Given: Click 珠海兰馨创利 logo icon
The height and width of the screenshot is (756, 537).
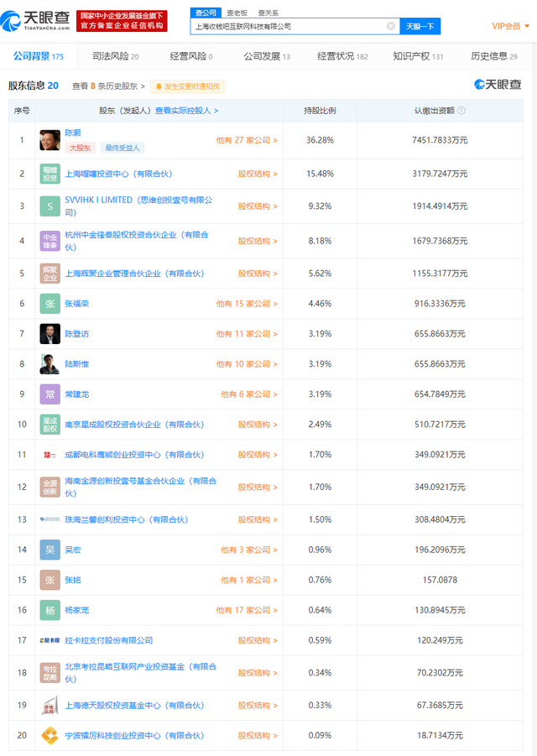Looking at the screenshot, I should [50, 519].
